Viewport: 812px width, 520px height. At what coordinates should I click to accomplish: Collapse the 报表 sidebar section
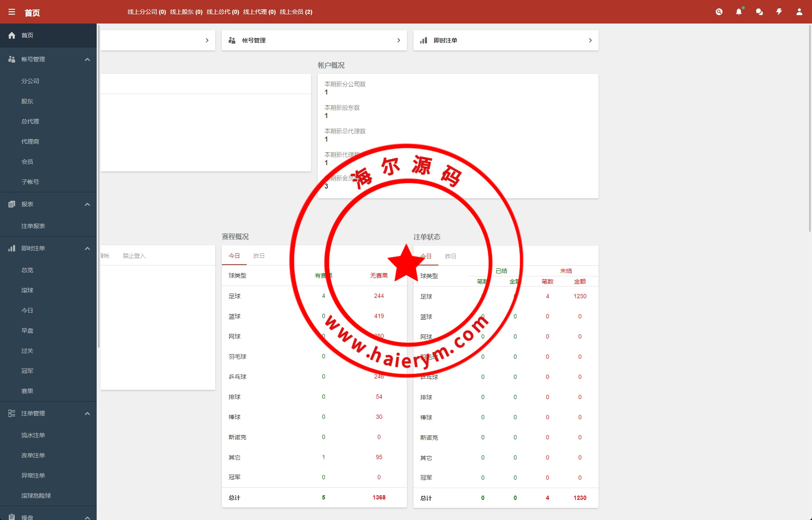(x=87, y=204)
